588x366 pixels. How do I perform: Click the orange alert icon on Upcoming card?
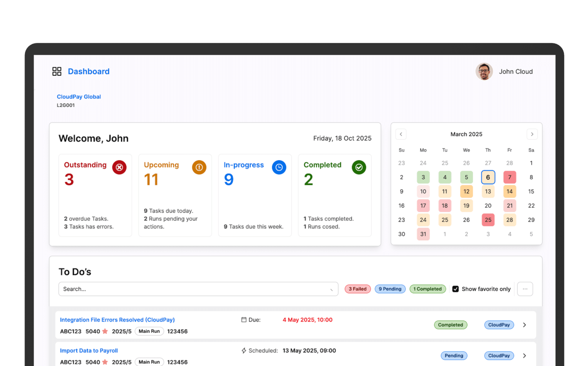pos(199,167)
